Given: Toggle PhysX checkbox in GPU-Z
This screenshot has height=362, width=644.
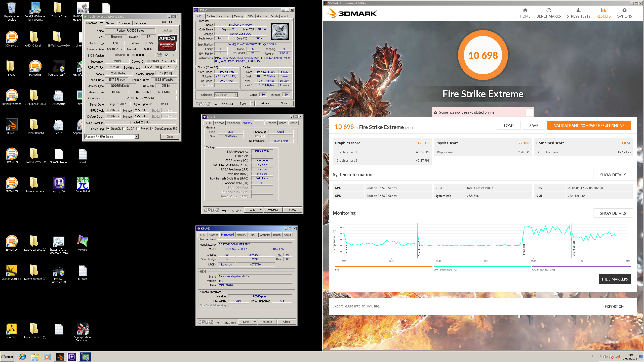Looking at the screenshot, I should (x=138, y=129).
